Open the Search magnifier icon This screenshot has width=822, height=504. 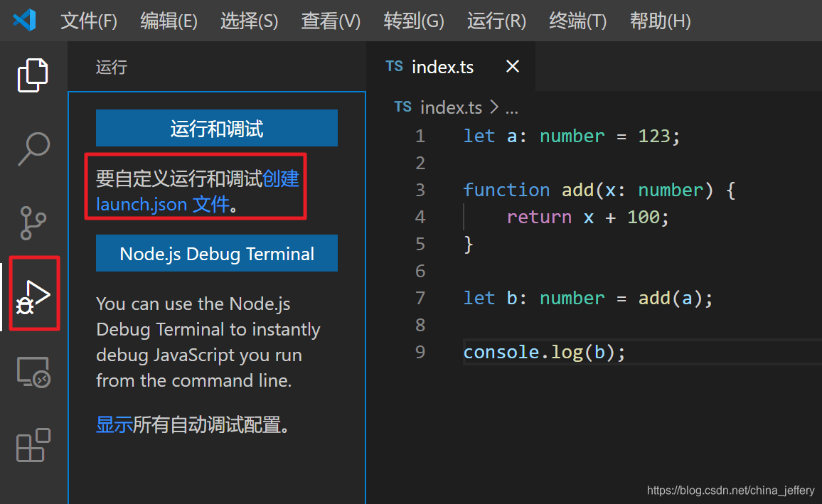[33, 149]
